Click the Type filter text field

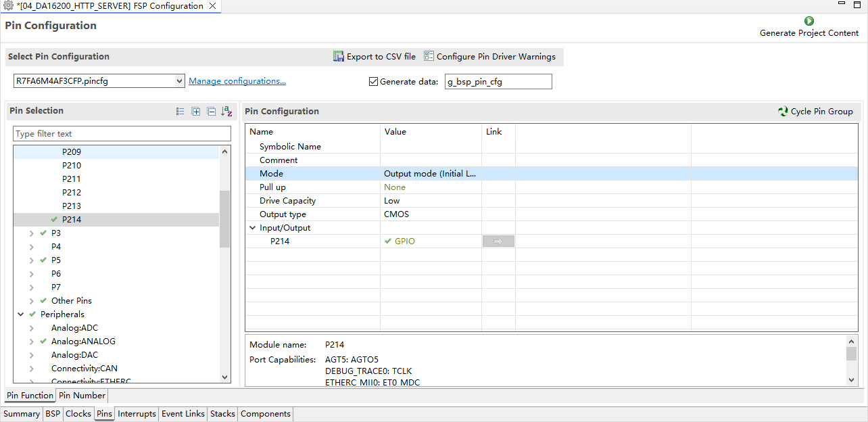tap(122, 134)
